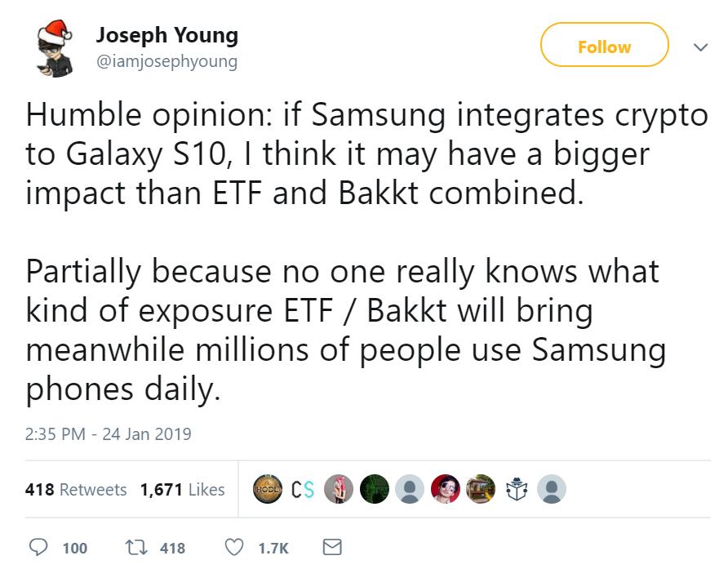Click the reply speech bubble icon
This screenshot has height=569, width=728.
(39, 549)
